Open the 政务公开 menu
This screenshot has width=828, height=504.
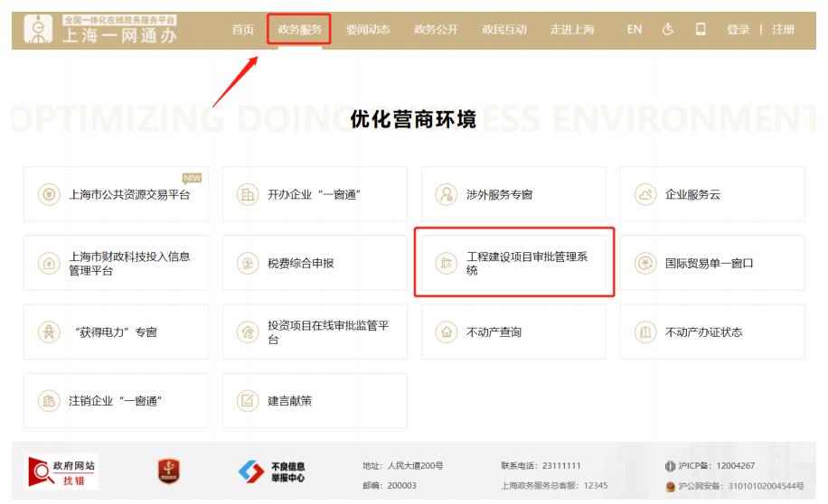coord(436,29)
